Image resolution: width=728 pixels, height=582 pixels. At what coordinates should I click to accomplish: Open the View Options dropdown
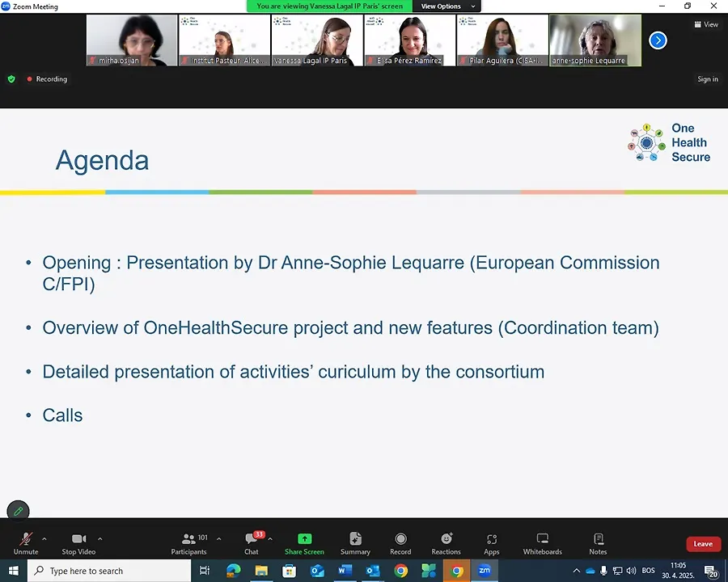click(x=448, y=6)
